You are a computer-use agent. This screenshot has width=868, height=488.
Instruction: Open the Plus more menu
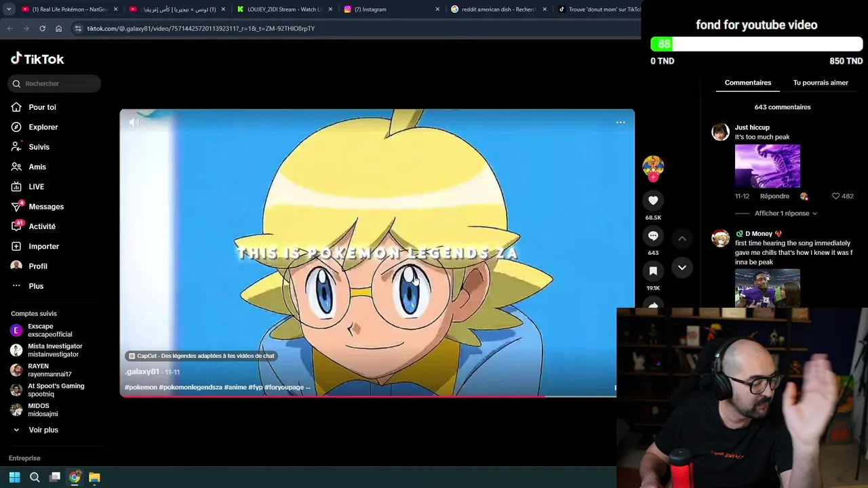(35, 286)
